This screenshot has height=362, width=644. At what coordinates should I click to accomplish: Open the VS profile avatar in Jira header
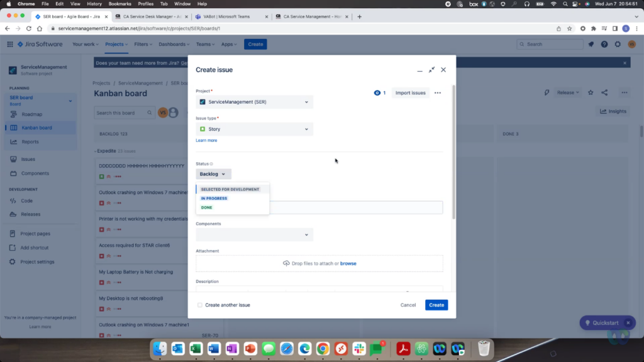click(x=631, y=45)
